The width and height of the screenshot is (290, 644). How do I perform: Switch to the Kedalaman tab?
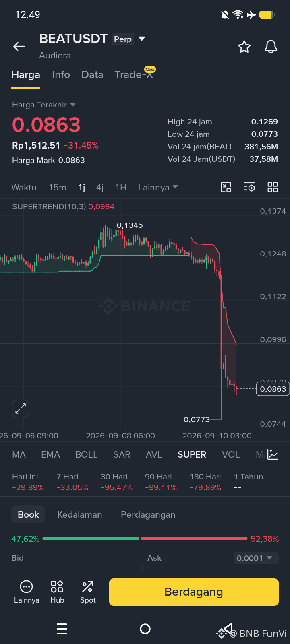[x=79, y=514]
